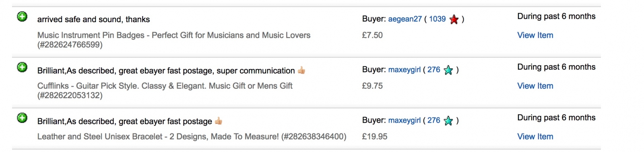Open maxeygirl profile link in Bracelet row
The image size is (644, 152).
pos(404,120)
